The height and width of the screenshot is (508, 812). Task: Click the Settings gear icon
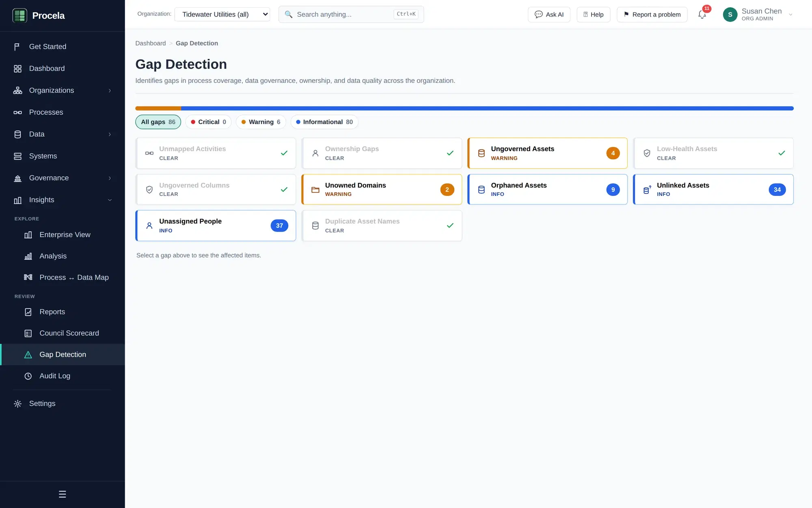coord(17,404)
